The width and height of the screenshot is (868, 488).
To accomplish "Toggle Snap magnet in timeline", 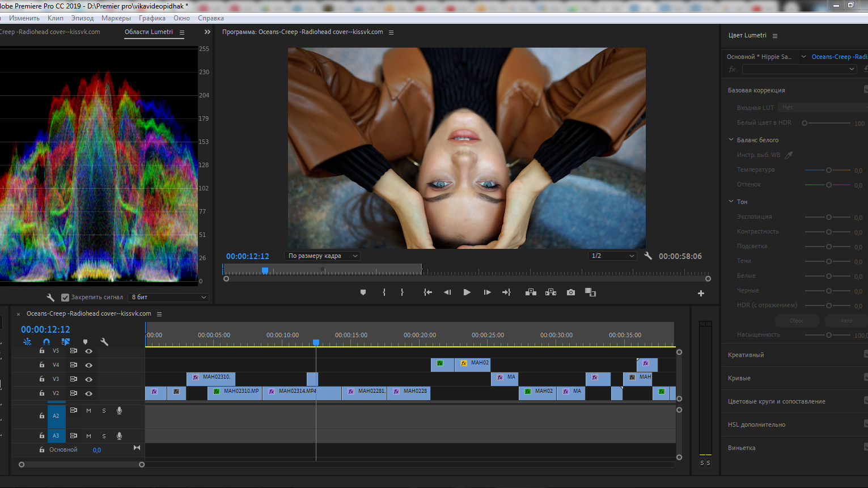I will click(x=46, y=342).
